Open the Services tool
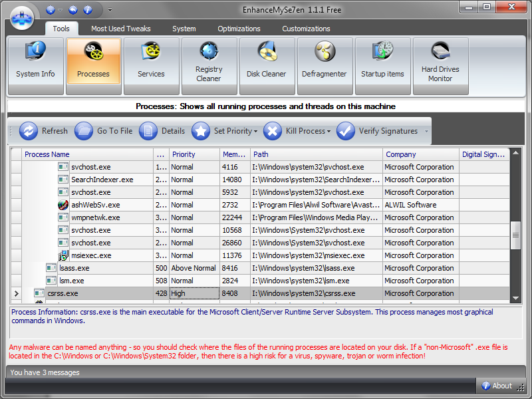 click(151, 65)
